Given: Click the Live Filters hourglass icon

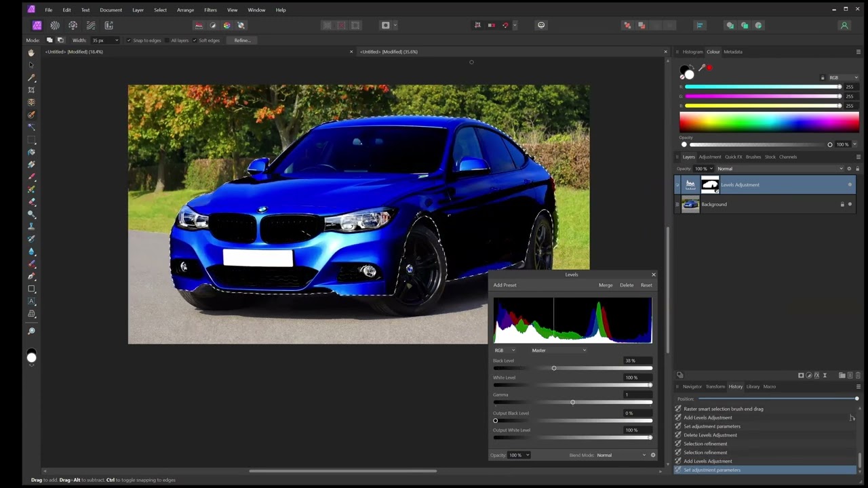Looking at the screenshot, I should point(825,375).
